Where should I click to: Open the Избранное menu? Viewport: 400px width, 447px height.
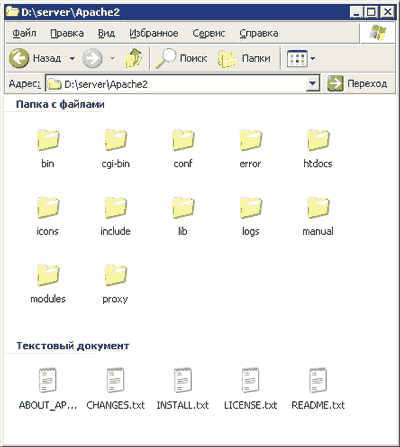tap(154, 33)
